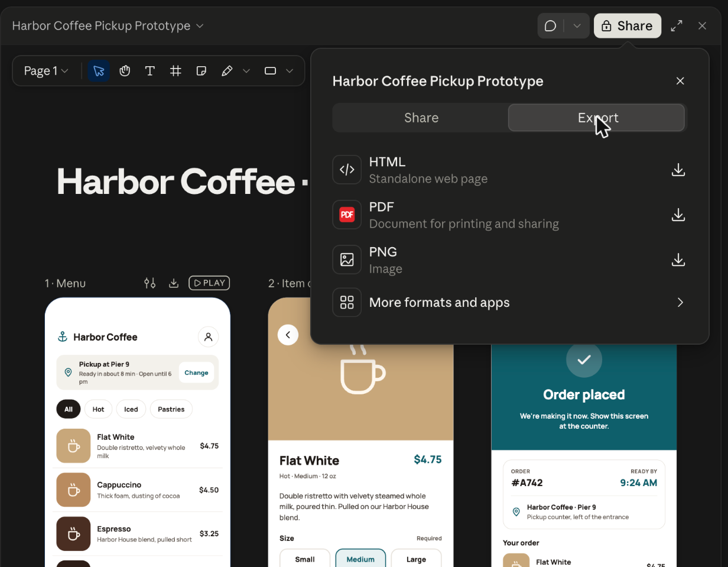Close the export panel with X
728x567 pixels.
point(680,81)
